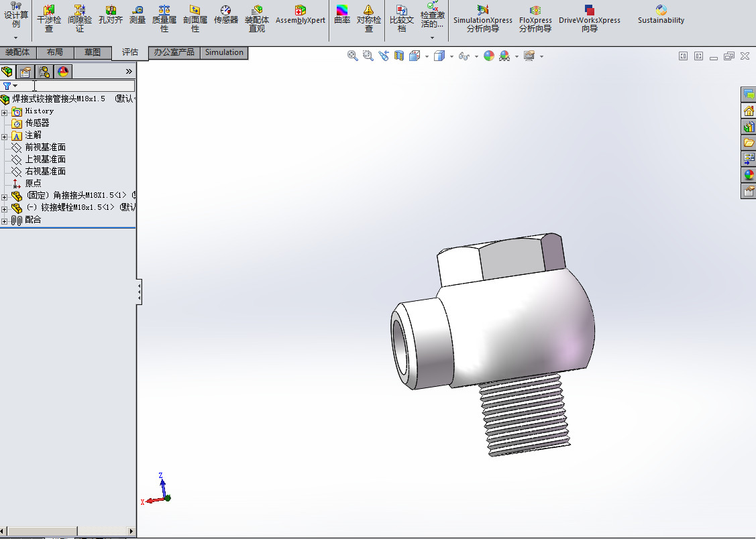Open the Design Study (设计算例) tool
Image resolution: width=756 pixels, height=539 pixels.
16,16
